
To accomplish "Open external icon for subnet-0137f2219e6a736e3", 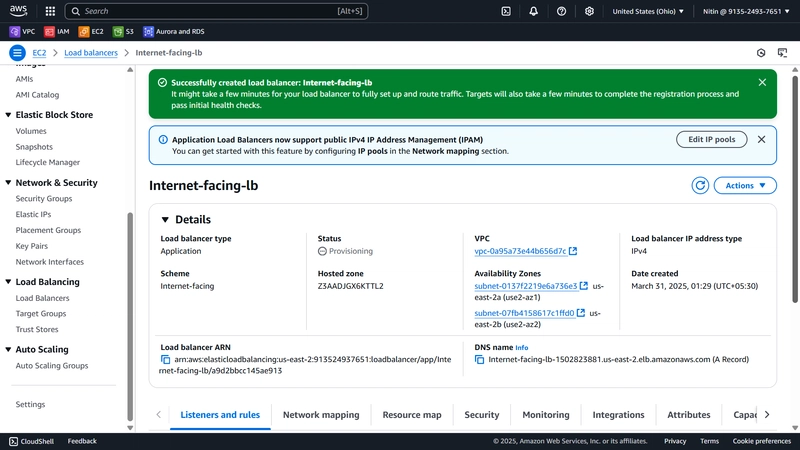I will click(584, 286).
